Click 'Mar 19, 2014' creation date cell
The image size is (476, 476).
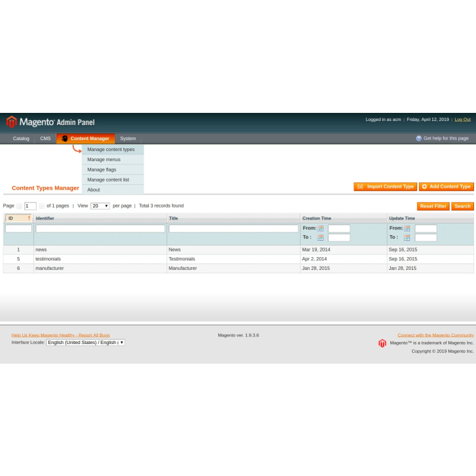pos(343,250)
